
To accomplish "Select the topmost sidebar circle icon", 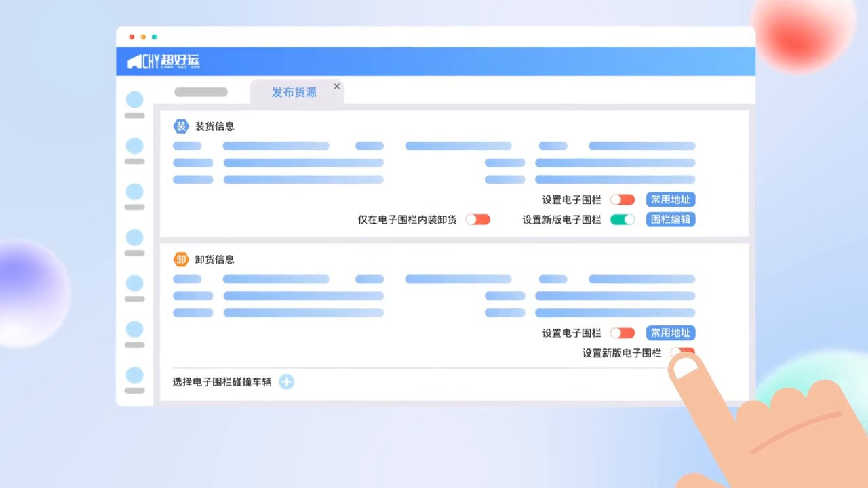I will [135, 100].
